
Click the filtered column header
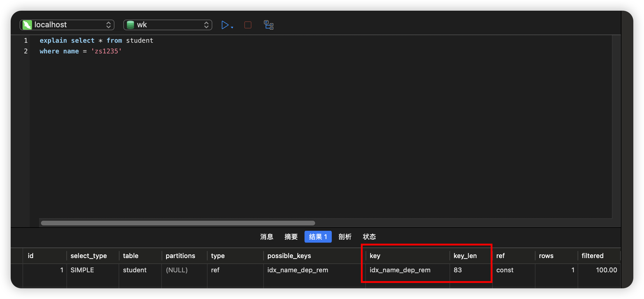point(599,256)
